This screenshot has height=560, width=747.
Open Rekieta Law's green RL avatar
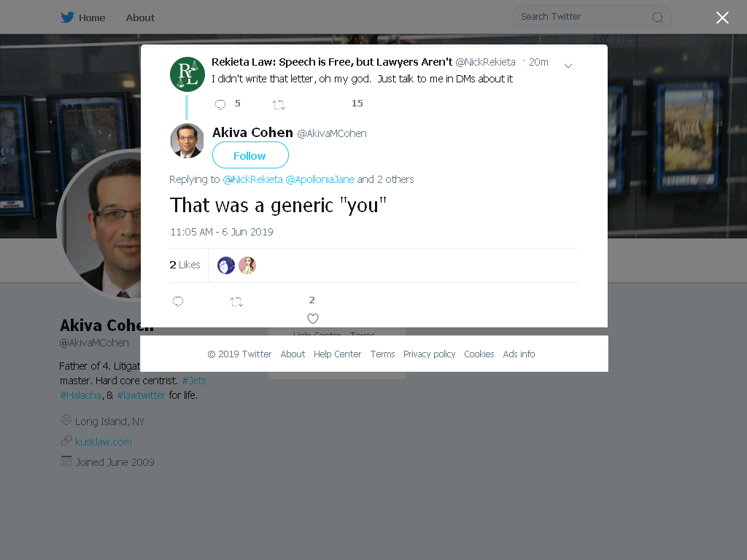tap(187, 74)
